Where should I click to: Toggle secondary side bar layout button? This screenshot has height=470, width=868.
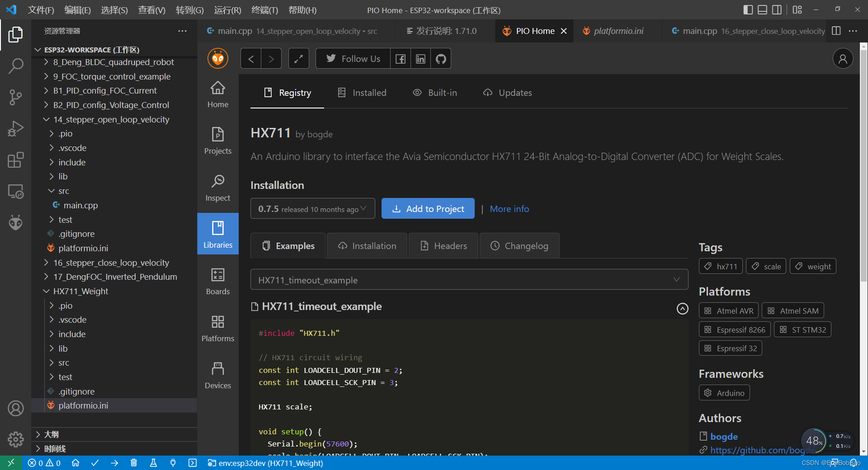(x=777, y=10)
